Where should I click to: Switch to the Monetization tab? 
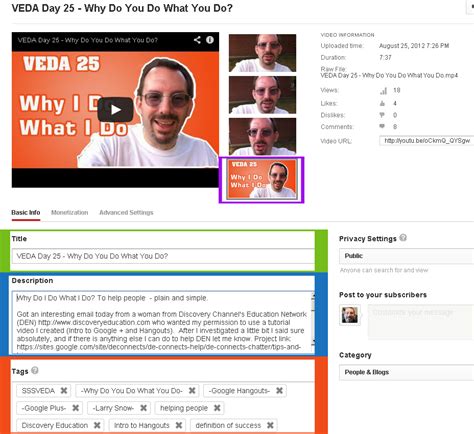[x=69, y=213]
